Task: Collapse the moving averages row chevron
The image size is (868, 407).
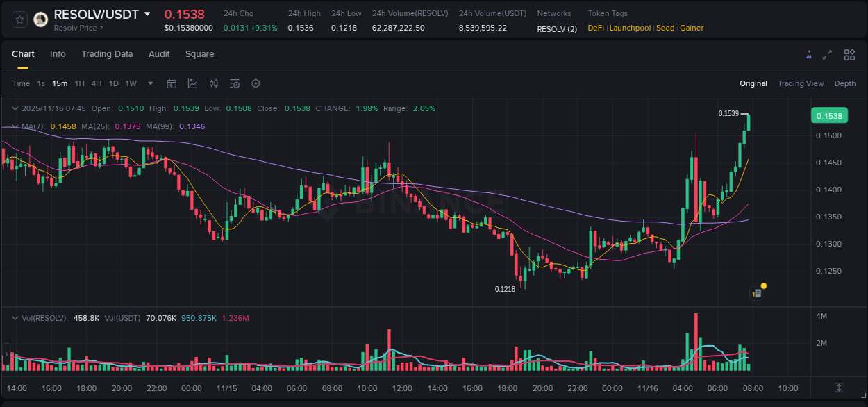Action: point(15,127)
